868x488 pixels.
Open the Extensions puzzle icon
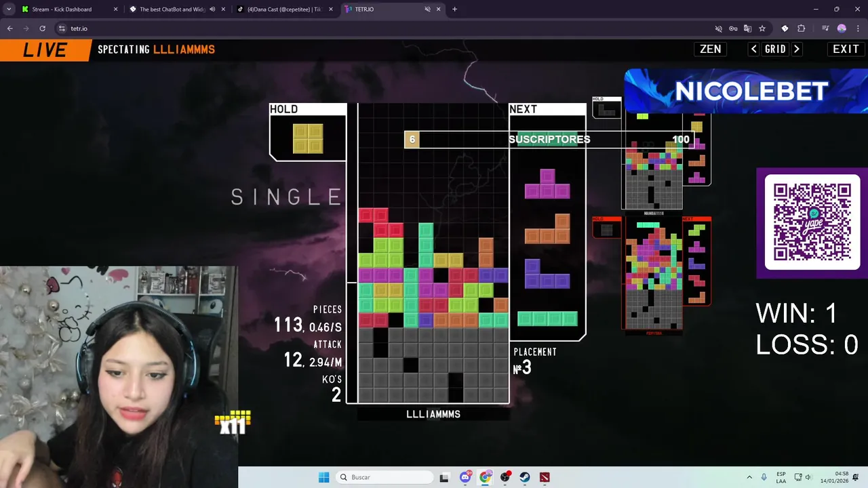pos(801,28)
